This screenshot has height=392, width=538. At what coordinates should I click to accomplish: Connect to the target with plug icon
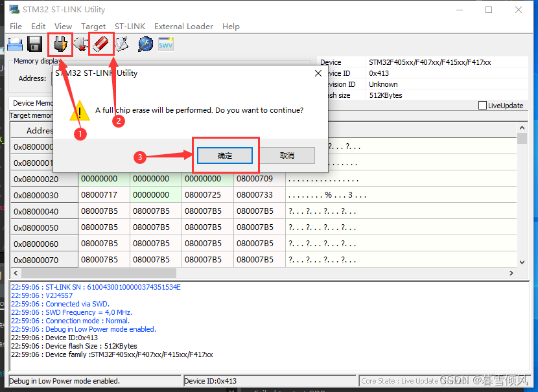pyautogui.click(x=60, y=44)
